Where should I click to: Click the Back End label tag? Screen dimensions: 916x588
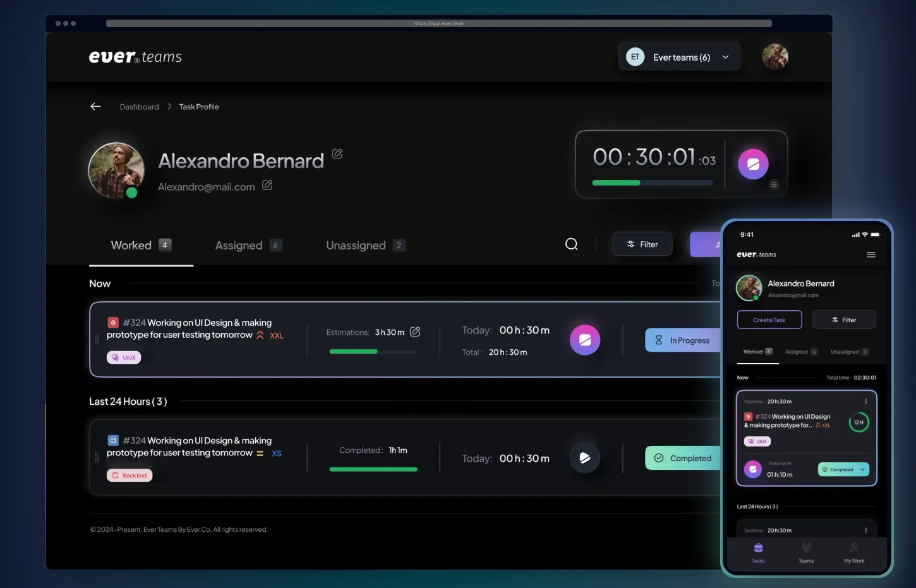(x=130, y=476)
